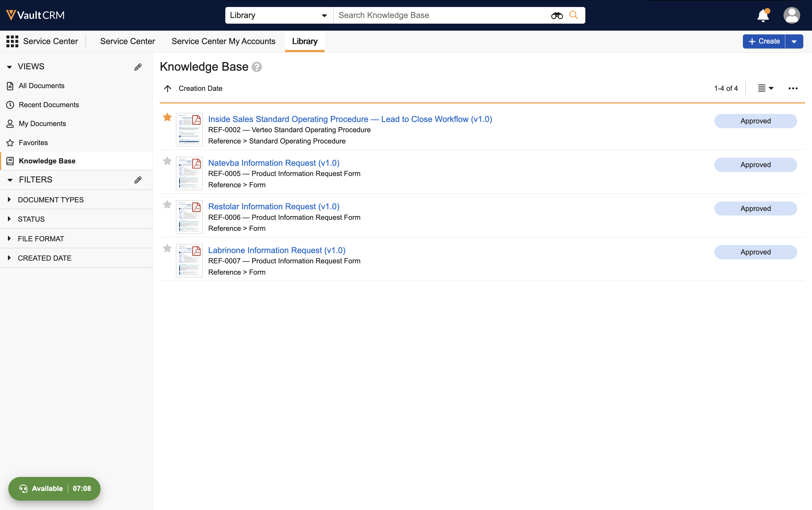Viewport: 812px width, 510px height.
Task: Unfavorite the Inside Sales SOP document star
Action: point(167,117)
